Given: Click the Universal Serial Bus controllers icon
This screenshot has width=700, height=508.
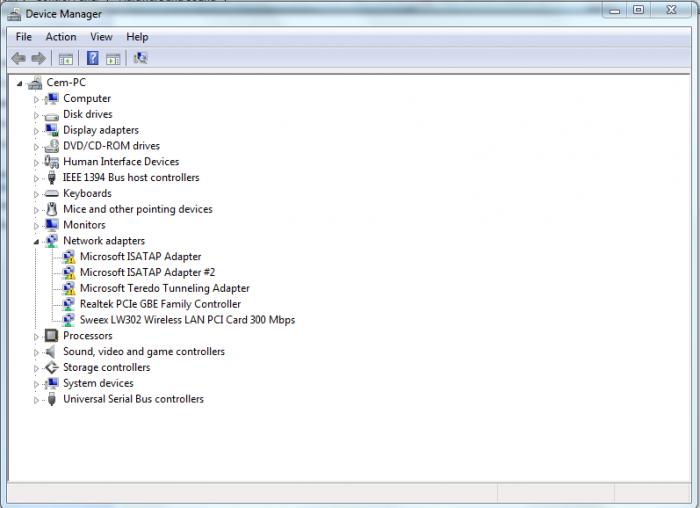Looking at the screenshot, I should 52,399.
